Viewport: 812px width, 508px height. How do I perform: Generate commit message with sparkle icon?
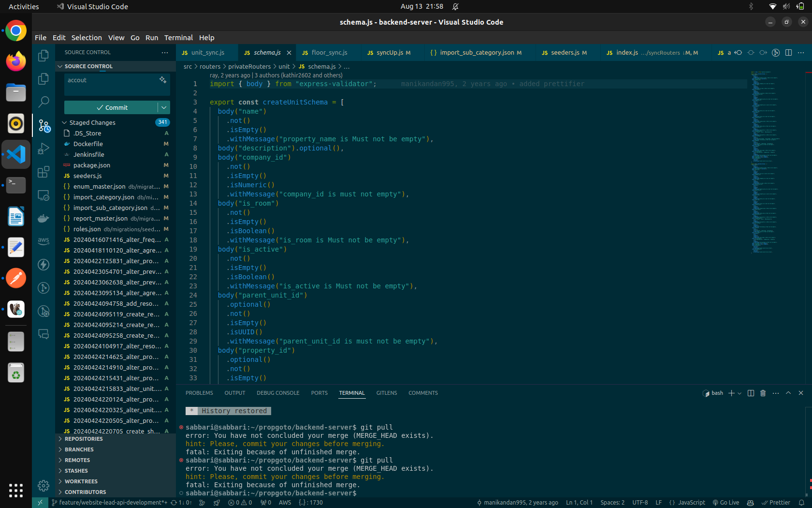(x=163, y=80)
